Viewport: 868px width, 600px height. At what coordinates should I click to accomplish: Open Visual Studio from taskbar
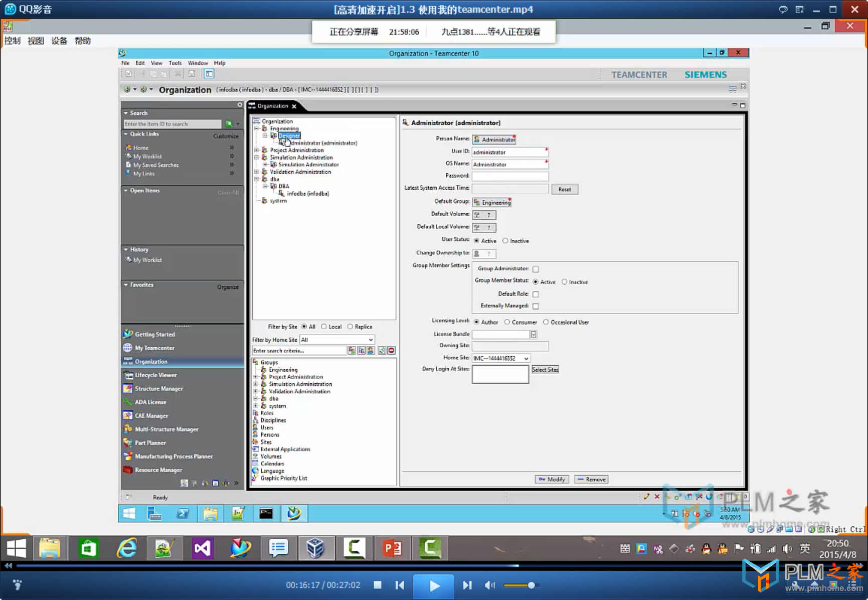(x=203, y=548)
